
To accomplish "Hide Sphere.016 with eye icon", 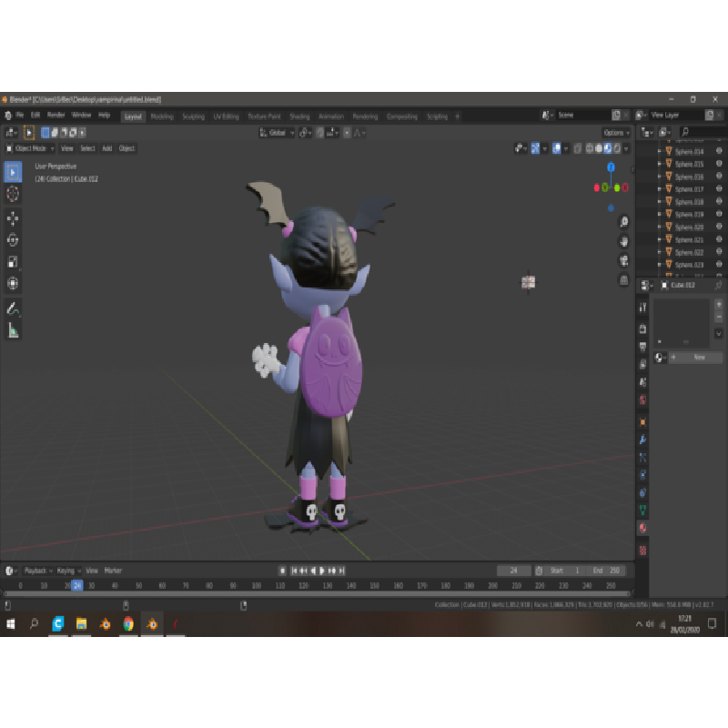I will pos(719,176).
